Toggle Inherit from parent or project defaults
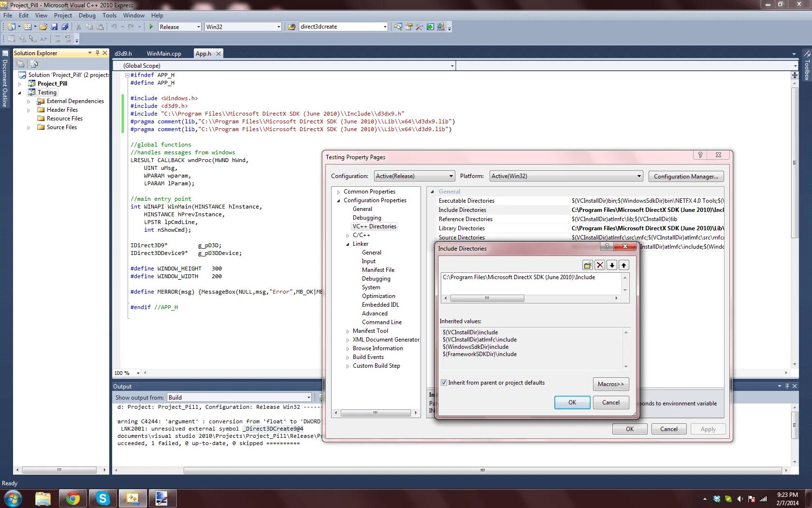This screenshot has width=812, height=508. click(444, 383)
